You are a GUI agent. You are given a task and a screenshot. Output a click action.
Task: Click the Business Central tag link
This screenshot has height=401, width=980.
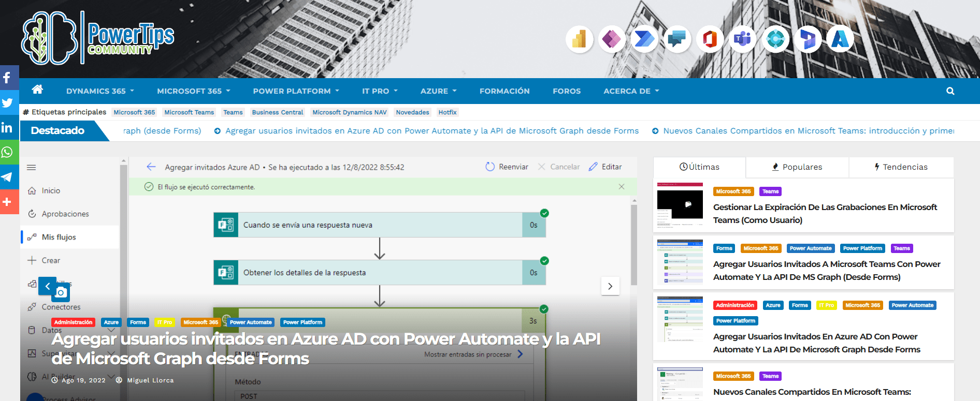pyautogui.click(x=278, y=112)
